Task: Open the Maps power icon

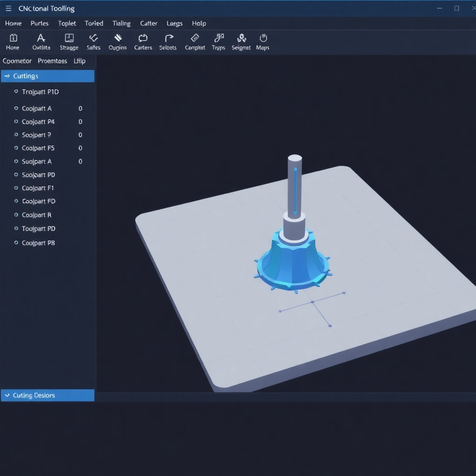Action: (x=263, y=42)
